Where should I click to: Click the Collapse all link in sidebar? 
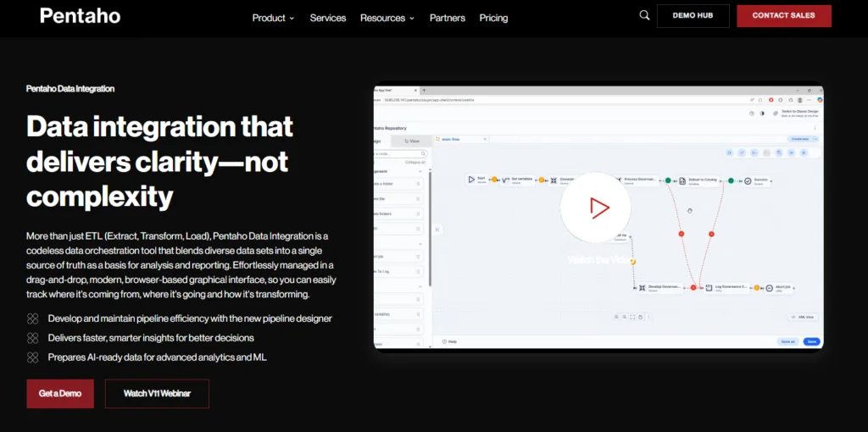click(x=415, y=162)
